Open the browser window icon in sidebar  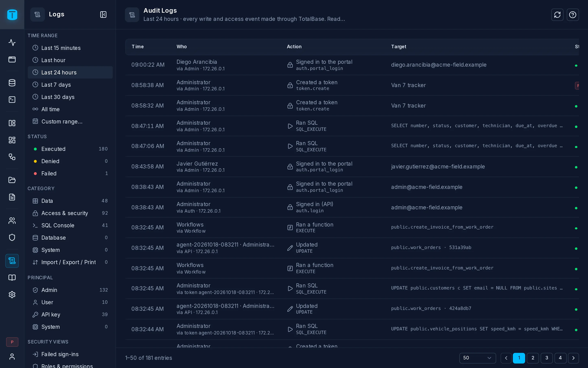tap(12, 59)
